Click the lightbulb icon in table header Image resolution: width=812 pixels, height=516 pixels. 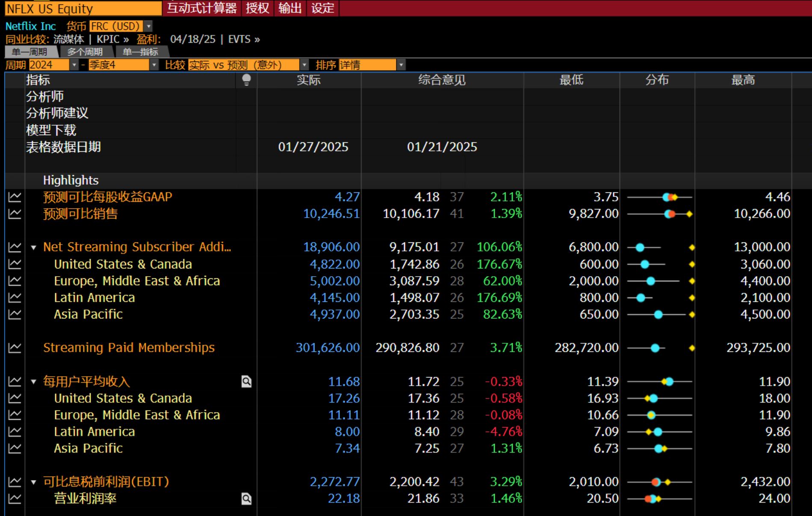coord(246,80)
